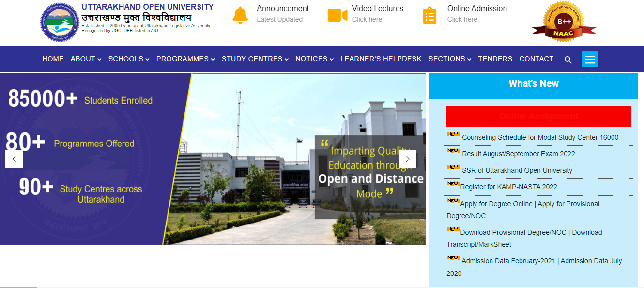Viewport: 644px width, 288px height.
Task: Open LEARNER'S HELPDESK menu item
Action: pyautogui.click(x=381, y=59)
